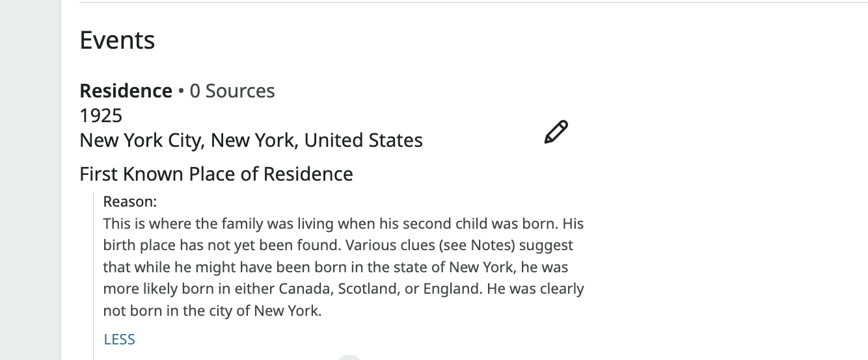The image size is (868, 360).
Task: Click the vertical quote bar beside Reason
Action: point(94,273)
